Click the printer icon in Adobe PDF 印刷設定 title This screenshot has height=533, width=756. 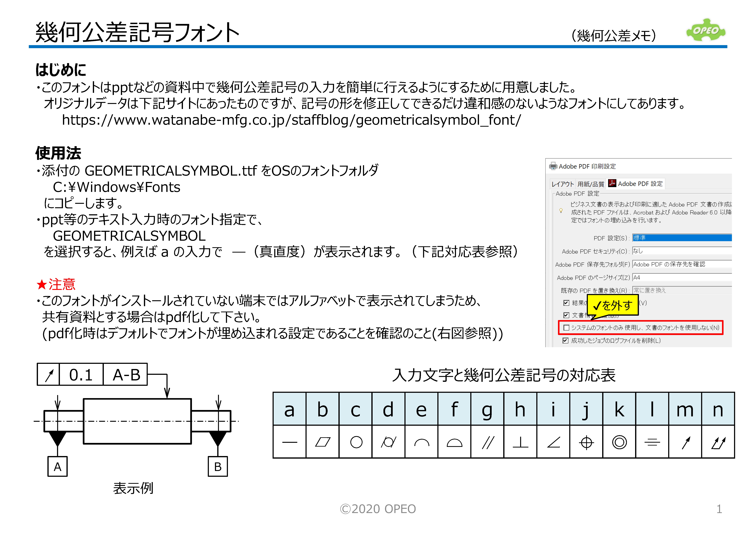(553, 166)
